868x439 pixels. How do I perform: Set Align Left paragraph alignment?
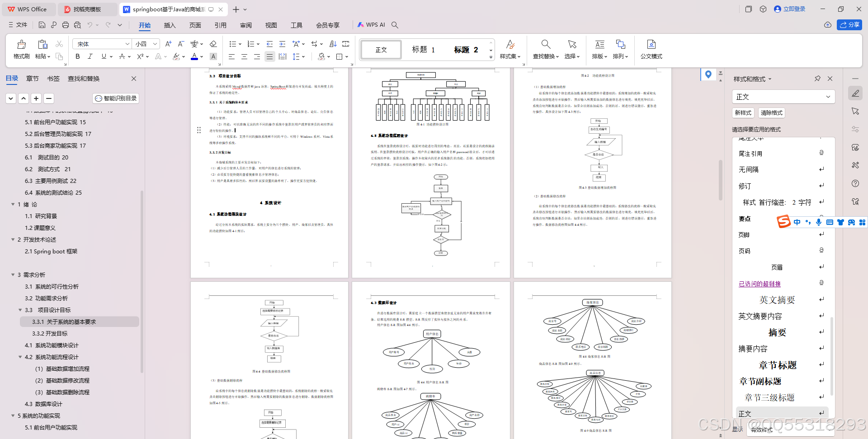coord(231,56)
